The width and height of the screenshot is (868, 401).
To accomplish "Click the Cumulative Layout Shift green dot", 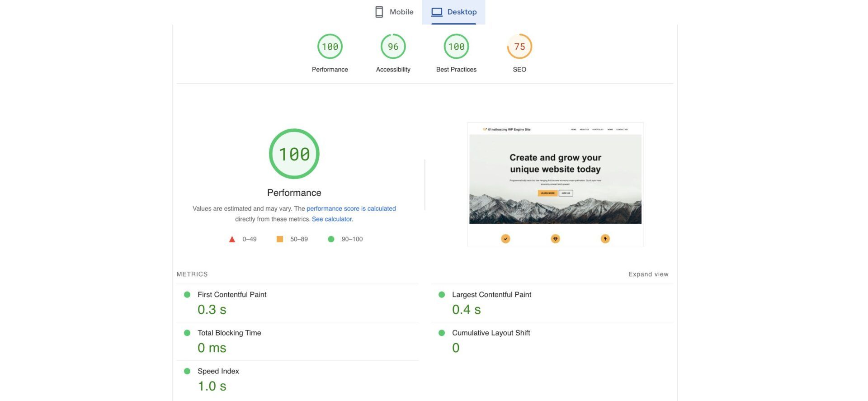I will [442, 333].
